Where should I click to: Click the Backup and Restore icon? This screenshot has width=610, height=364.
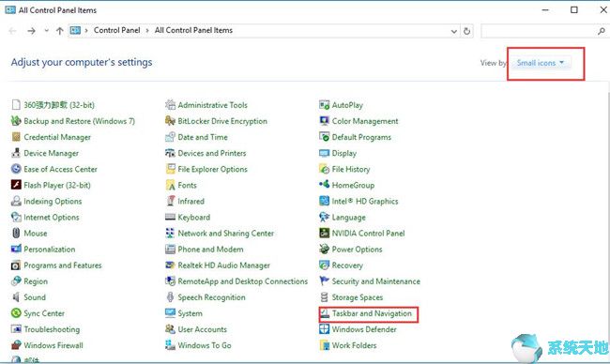click(16, 121)
